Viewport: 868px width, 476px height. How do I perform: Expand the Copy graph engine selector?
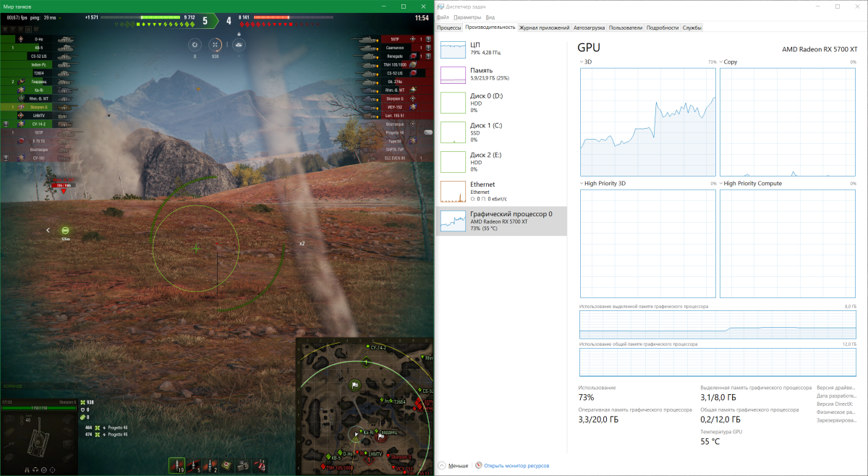tap(721, 62)
